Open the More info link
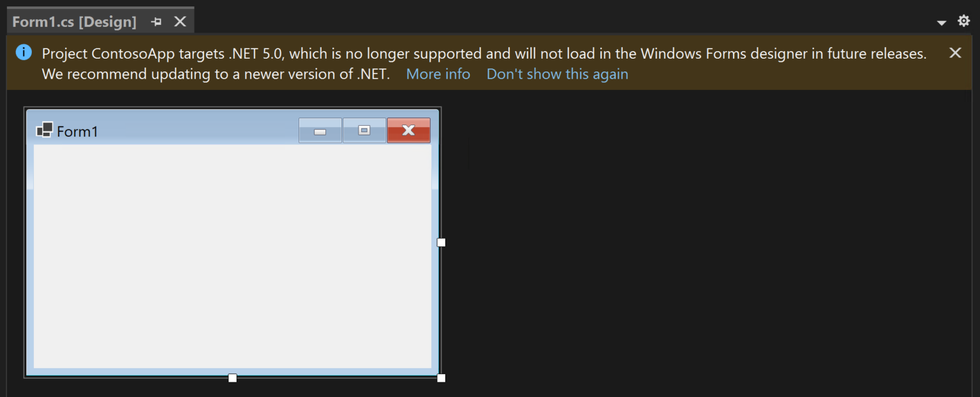The width and height of the screenshot is (980, 397). pyautogui.click(x=438, y=74)
